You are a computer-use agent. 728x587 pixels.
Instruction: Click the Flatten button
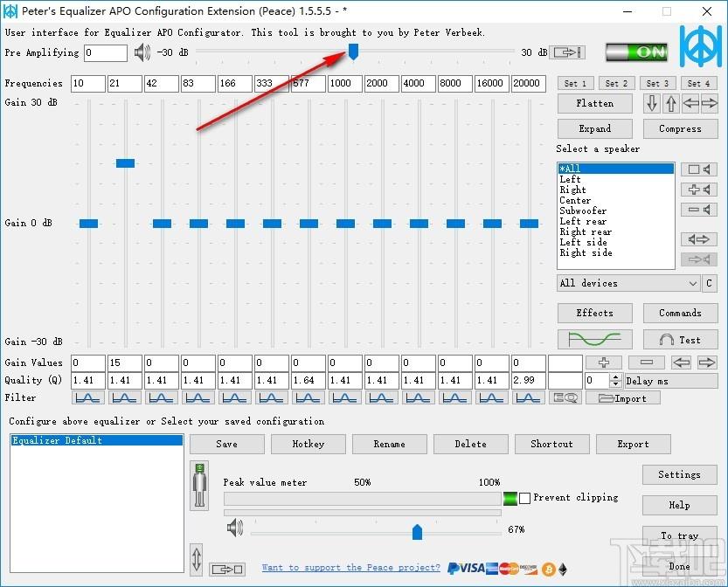(x=595, y=103)
